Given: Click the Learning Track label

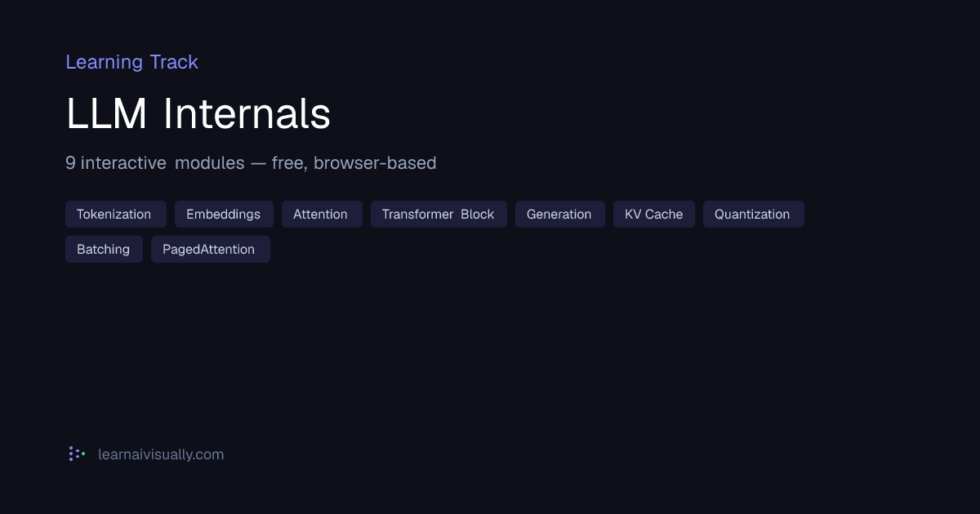Looking at the screenshot, I should pos(131,62).
